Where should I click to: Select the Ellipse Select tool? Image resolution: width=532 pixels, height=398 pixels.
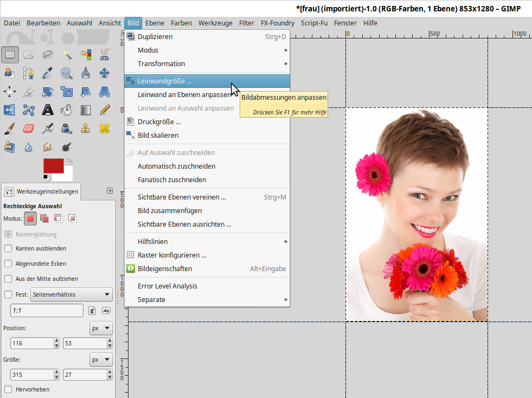point(29,54)
